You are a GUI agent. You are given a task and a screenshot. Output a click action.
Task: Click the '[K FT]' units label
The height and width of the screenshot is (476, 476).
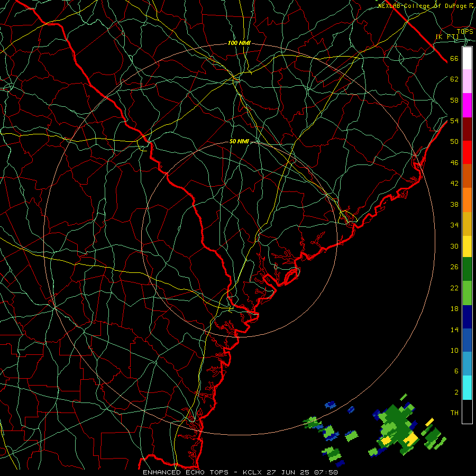coord(447,37)
